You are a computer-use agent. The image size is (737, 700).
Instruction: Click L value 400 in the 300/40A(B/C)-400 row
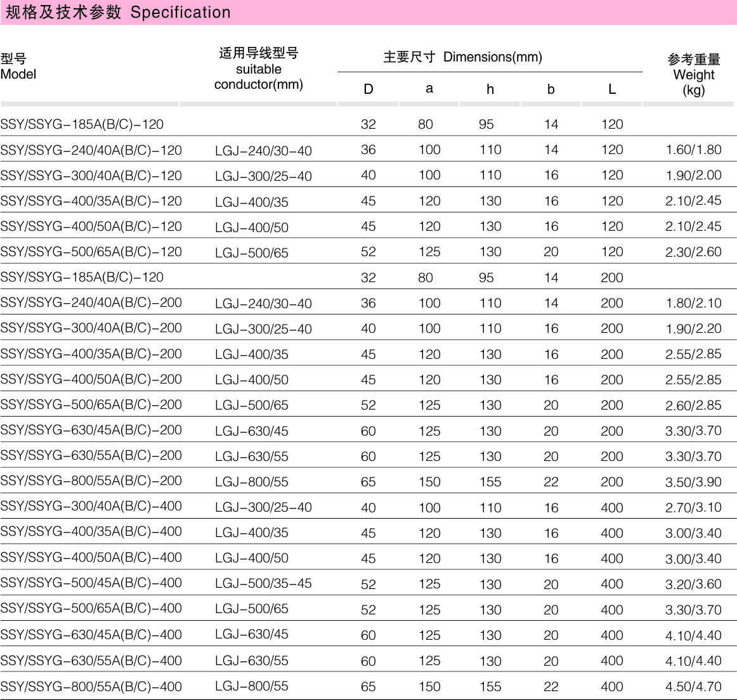(x=612, y=507)
